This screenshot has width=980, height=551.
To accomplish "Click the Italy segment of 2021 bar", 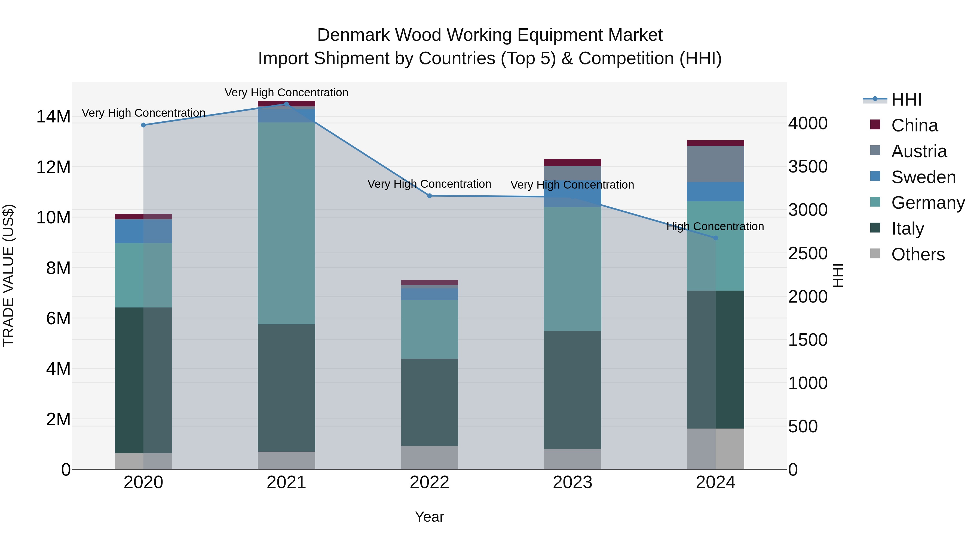I will (x=286, y=388).
